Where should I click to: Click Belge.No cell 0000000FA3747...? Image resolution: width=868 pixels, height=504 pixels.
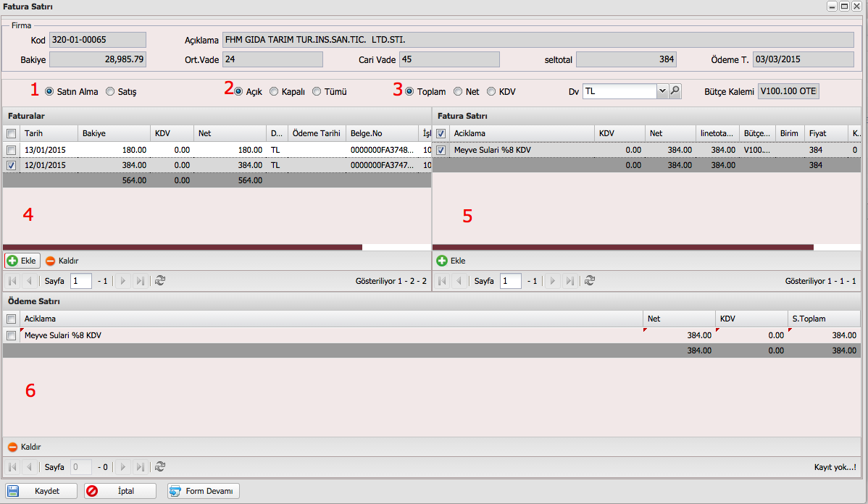point(382,165)
